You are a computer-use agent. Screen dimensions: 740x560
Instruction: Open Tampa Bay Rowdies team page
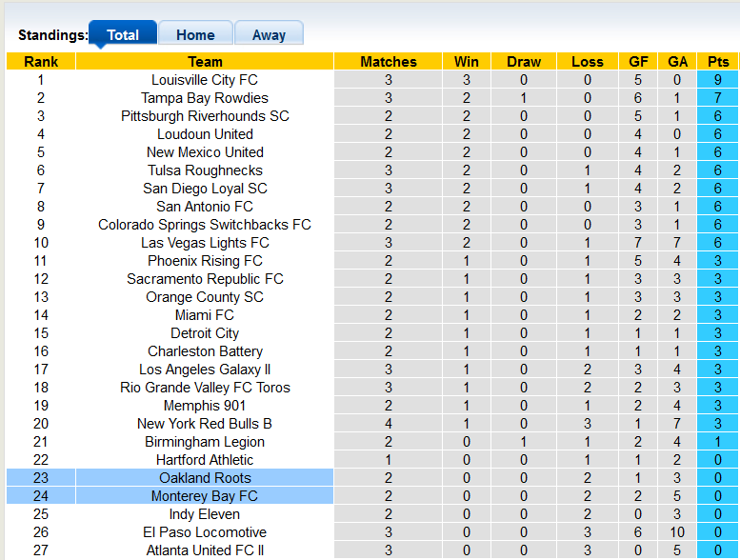tap(205, 98)
